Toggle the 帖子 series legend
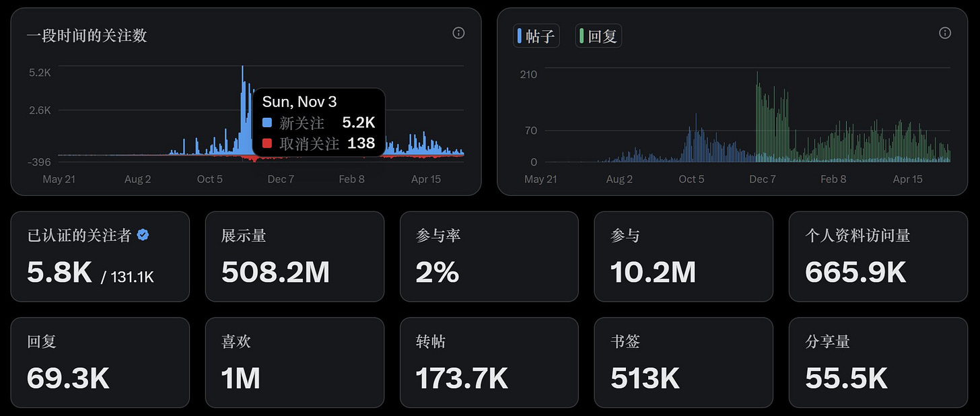The height and width of the screenshot is (416, 980). (536, 36)
